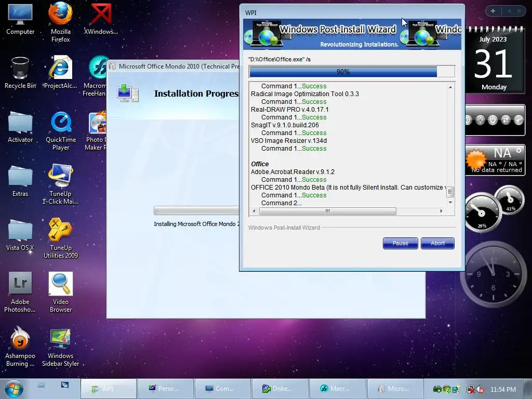Screen dimensions: 532x399
Task: Open the calendar gadget showing July 2023
Action: [x=494, y=61]
